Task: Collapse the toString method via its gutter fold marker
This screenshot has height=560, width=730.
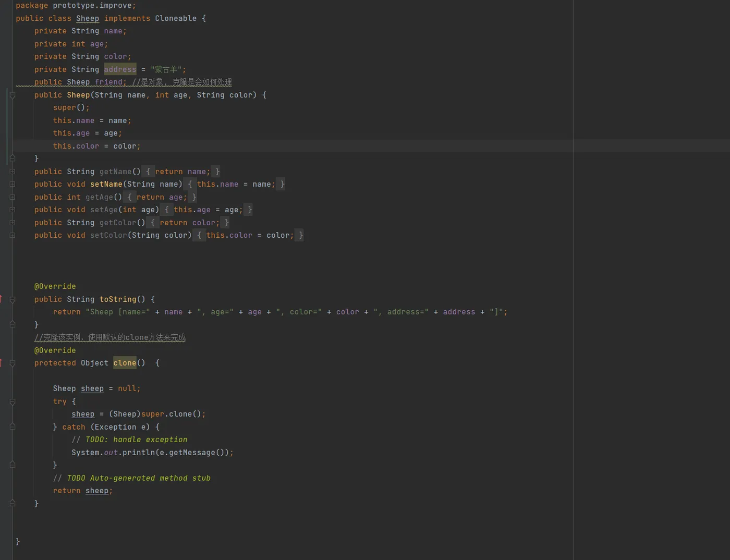Action: [x=13, y=299]
